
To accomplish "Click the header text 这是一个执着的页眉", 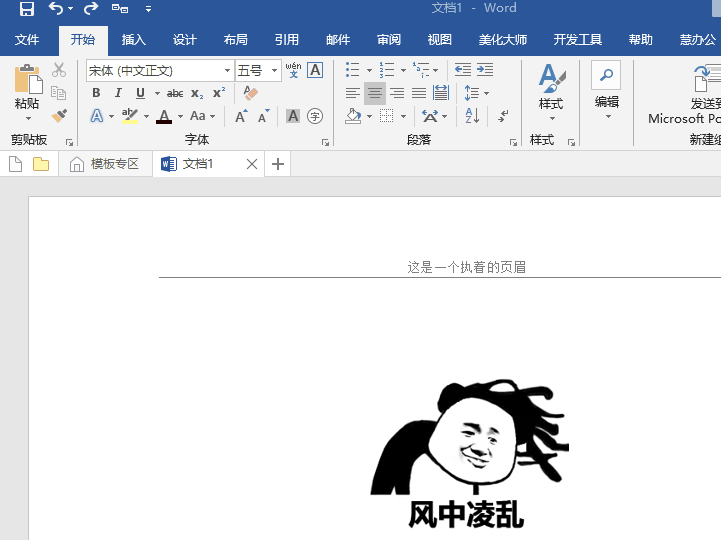I will click(x=466, y=267).
